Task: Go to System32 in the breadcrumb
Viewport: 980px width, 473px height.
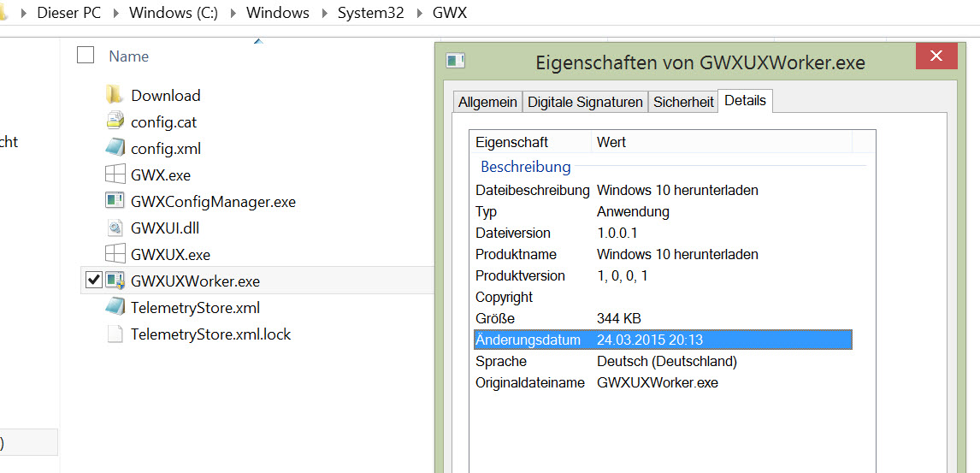Action: (x=371, y=13)
